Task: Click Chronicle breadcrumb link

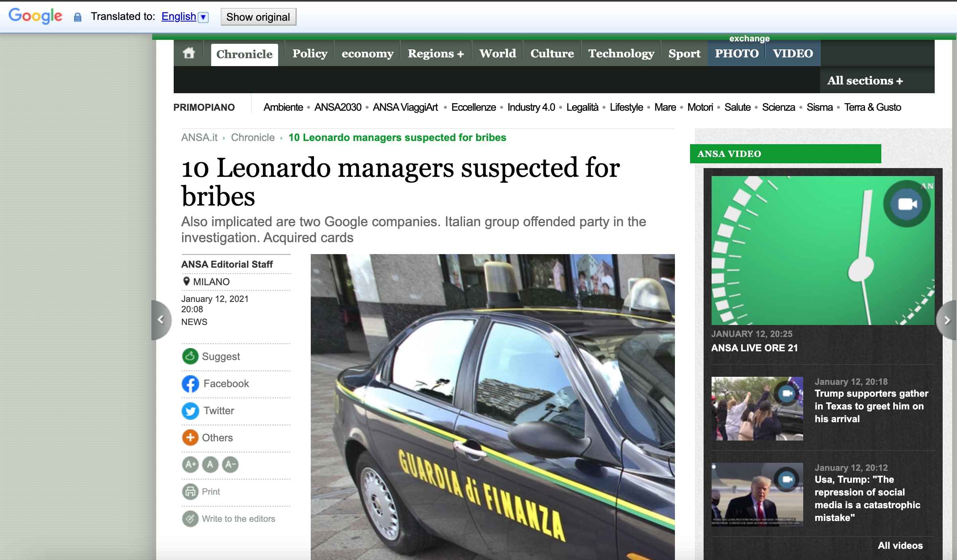Action: [253, 137]
